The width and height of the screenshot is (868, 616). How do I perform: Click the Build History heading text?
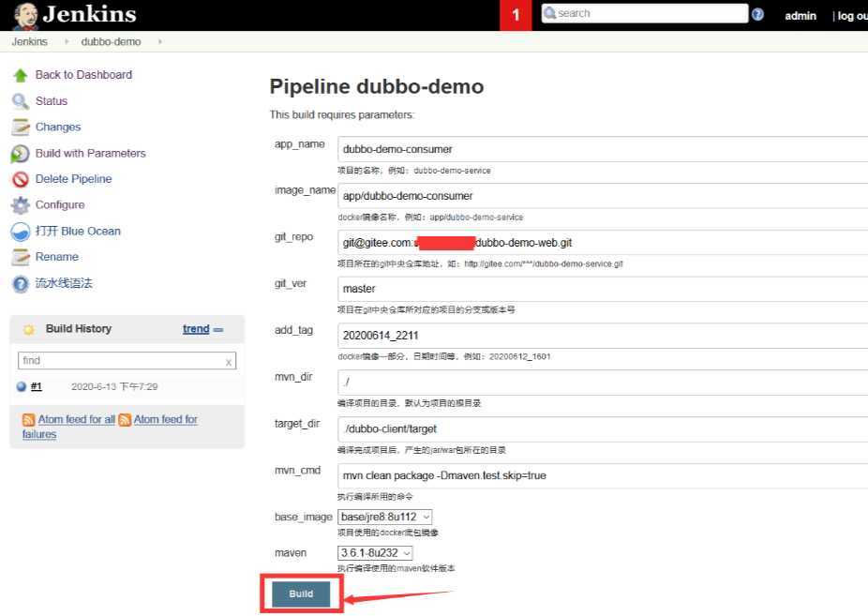[x=79, y=329]
